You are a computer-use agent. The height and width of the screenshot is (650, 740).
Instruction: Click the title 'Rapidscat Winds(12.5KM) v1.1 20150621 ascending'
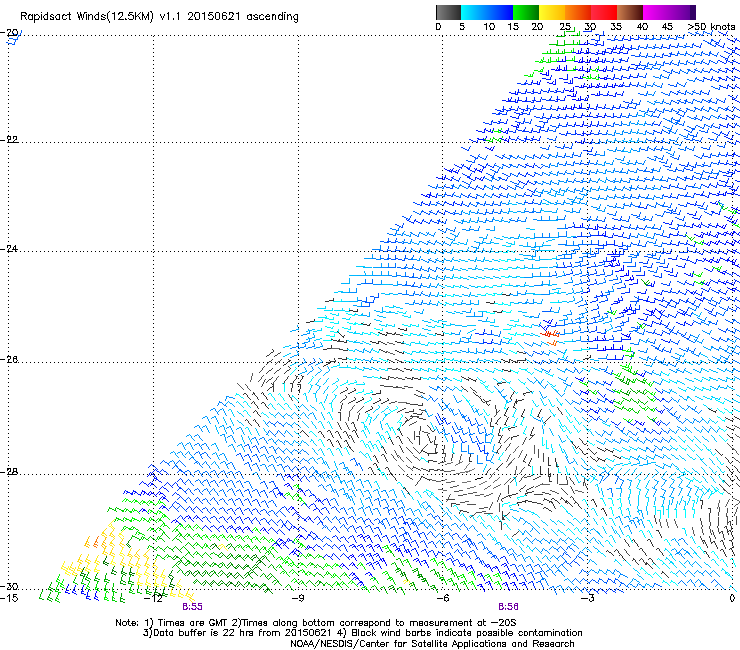159,17
